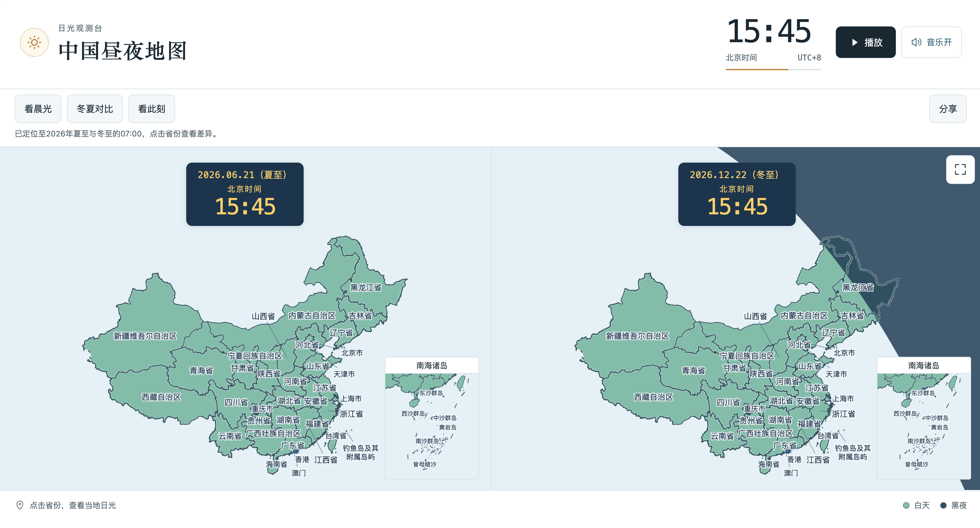Image resolution: width=980 pixels, height=528 pixels.
Task: Click the sun logo icon
Action: [x=34, y=42]
